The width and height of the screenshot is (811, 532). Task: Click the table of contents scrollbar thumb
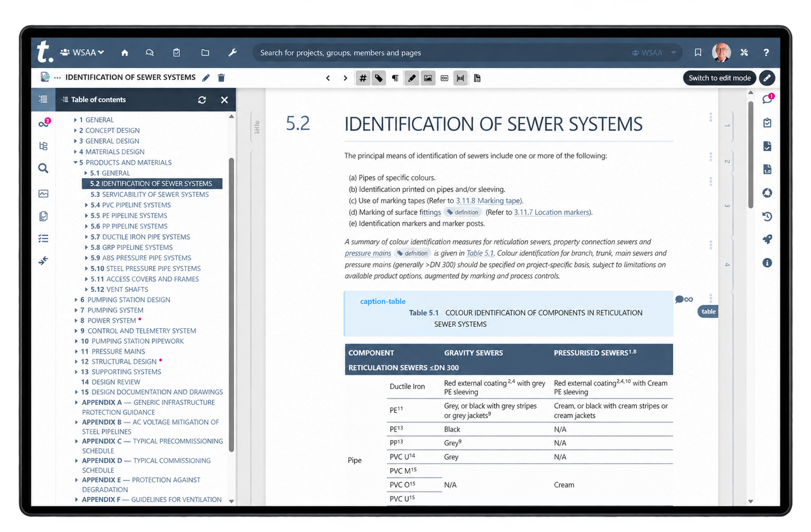(x=231, y=304)
